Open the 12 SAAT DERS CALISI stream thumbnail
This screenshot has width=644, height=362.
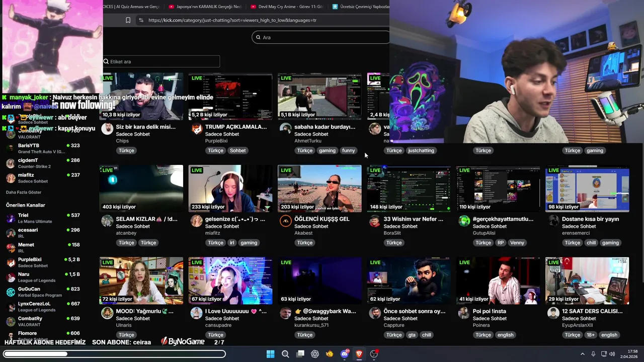587,281
